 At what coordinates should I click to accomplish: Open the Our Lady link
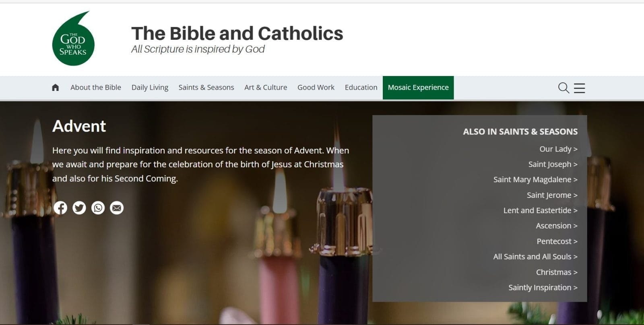click(x=558, y=149)
